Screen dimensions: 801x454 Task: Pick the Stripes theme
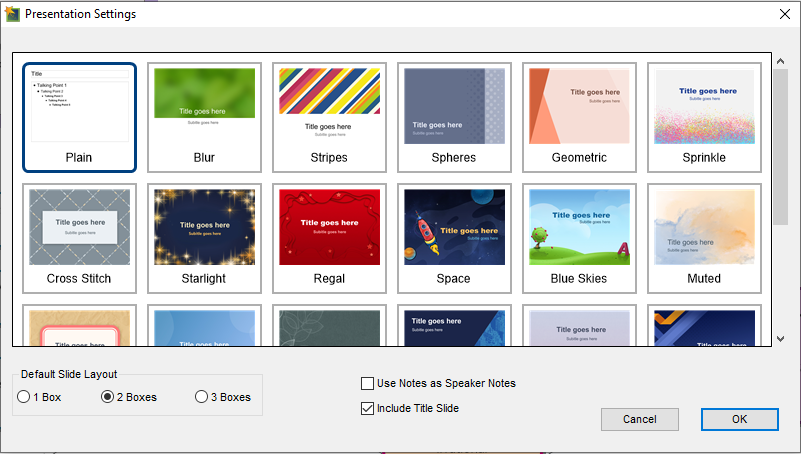(329, 117)
